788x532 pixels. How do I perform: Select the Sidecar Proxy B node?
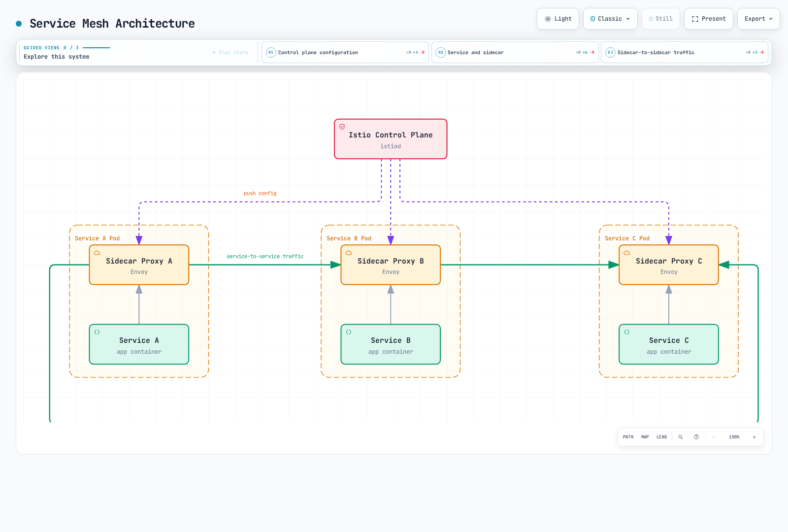point(391,265)
